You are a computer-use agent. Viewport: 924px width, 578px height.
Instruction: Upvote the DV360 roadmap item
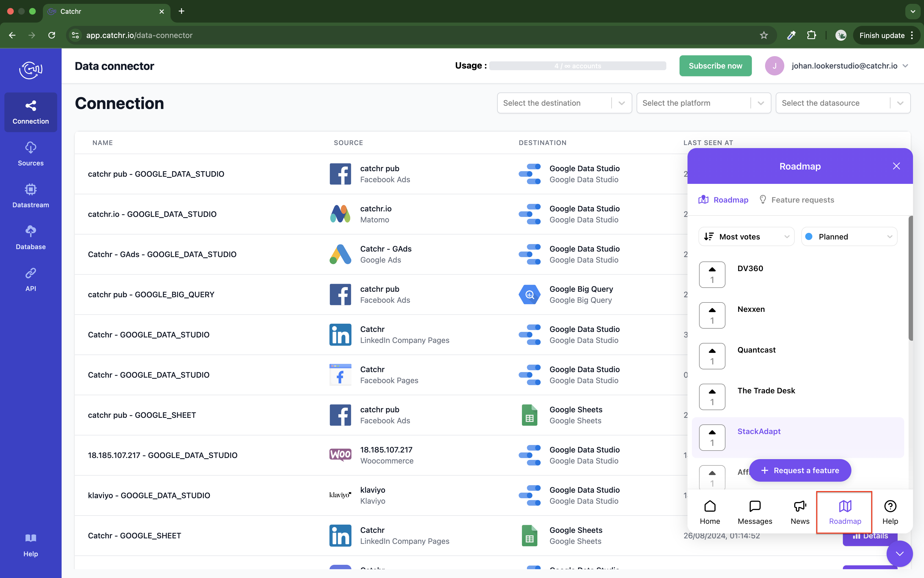coord(712,274)
